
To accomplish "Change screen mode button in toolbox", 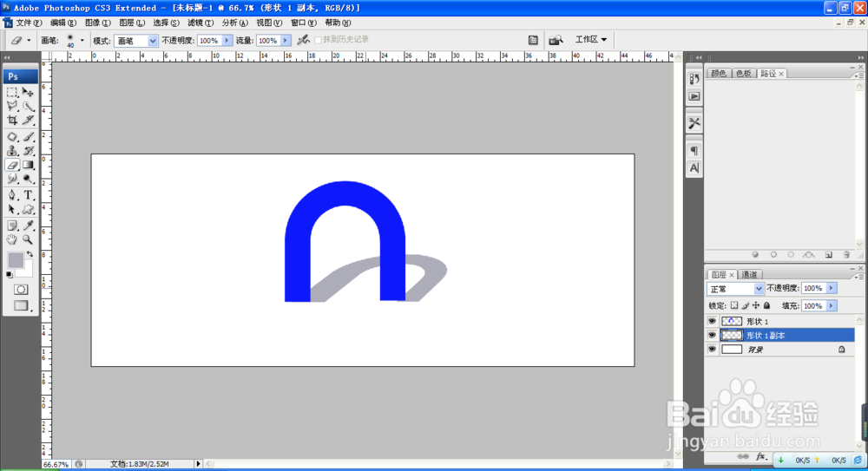I will (21, 305).
